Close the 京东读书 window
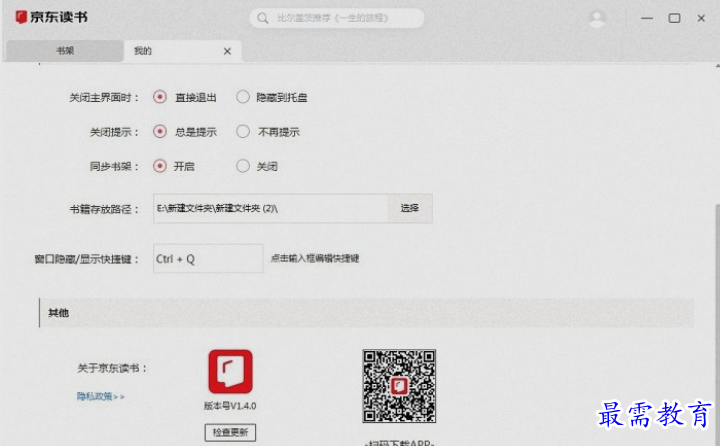The image size is (720, 446). tap(701, 18)
